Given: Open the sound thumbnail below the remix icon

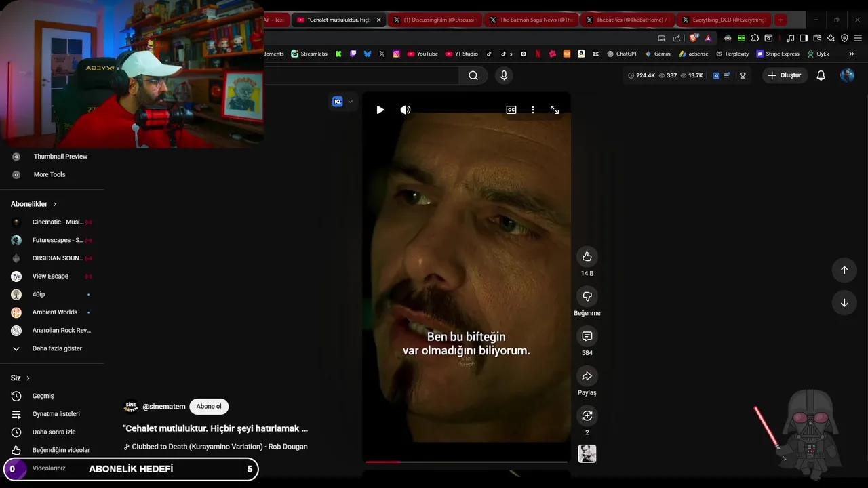Looking at the screenshot, I should click(x=587, y=453).
